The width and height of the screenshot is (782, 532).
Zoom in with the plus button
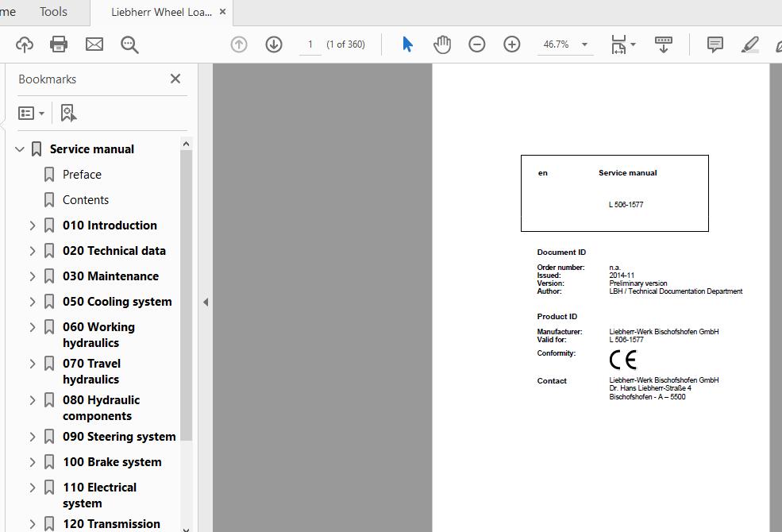pyautogui.click(x=512, y=44)
